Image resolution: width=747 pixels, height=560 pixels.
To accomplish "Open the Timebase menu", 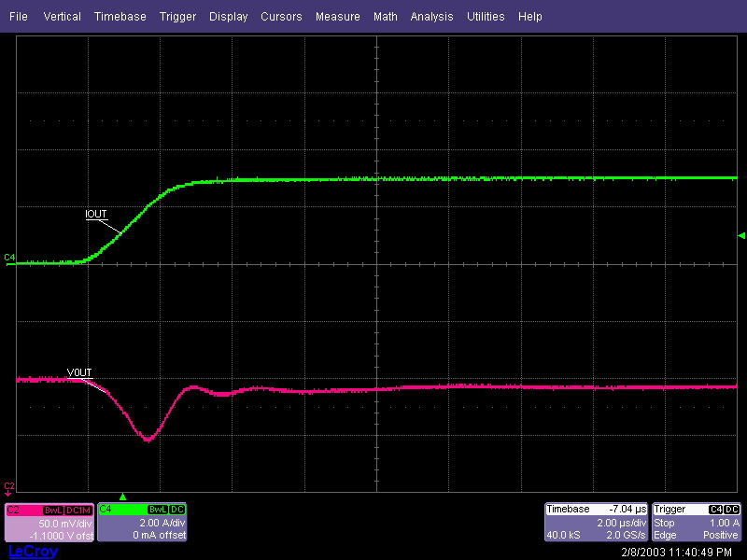I will click(x=120, y=17).
